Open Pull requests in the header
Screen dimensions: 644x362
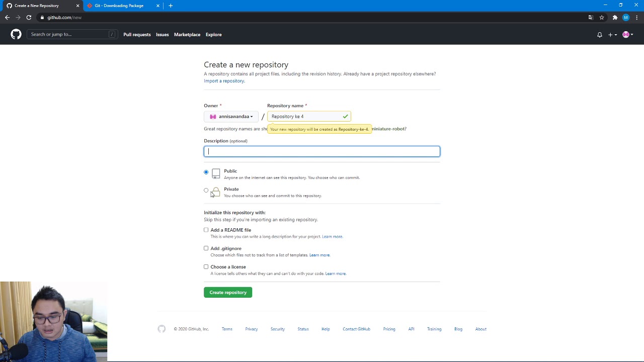tap(137, 35)
